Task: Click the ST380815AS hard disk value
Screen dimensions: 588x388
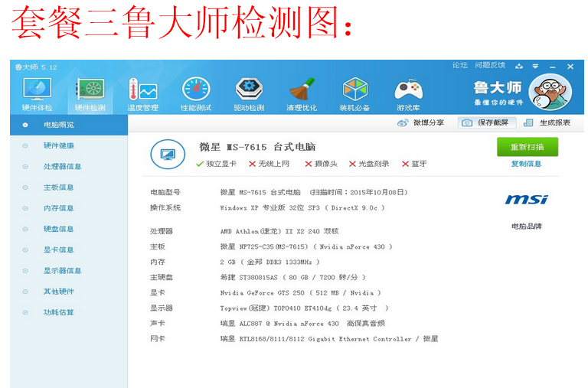Action: 293,277
